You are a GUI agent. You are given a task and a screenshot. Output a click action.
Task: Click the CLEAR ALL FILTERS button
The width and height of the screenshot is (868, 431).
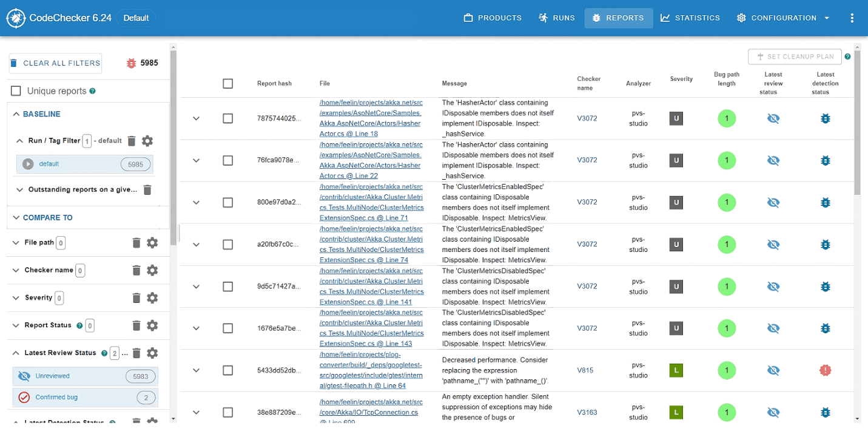pyautogui.click(x=55, y=63)
